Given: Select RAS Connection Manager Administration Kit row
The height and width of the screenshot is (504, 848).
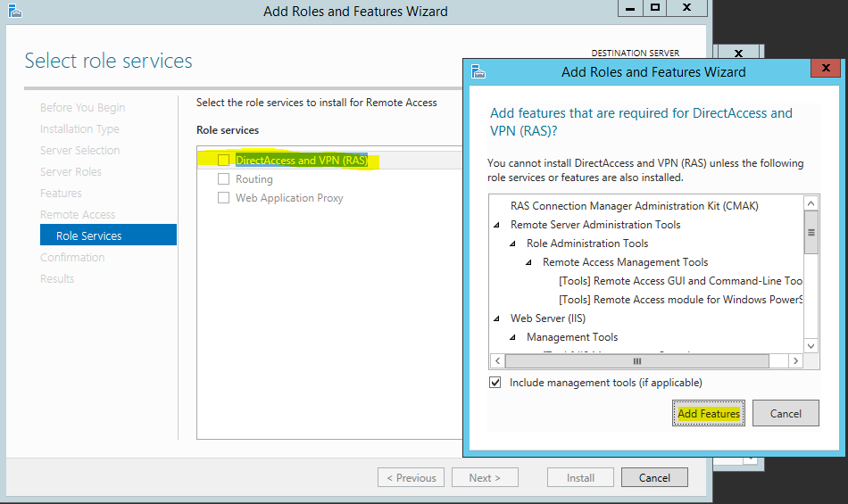Looking at the screenshot, I should (x=635, y=206).
